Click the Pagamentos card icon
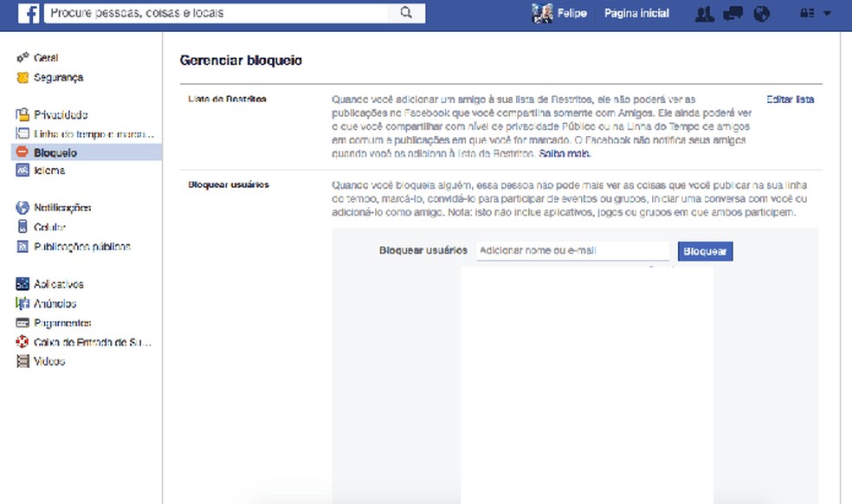 pos(21,322)
